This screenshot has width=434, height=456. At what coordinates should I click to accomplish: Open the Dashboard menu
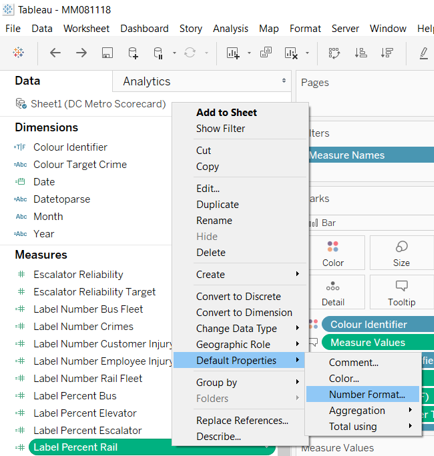point(144,29)
